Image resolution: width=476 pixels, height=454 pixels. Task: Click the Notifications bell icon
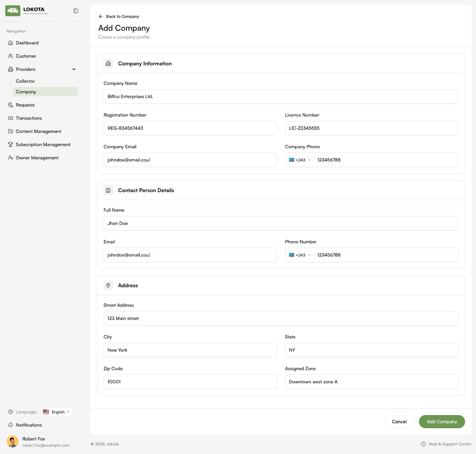click(x=11, y=425)
